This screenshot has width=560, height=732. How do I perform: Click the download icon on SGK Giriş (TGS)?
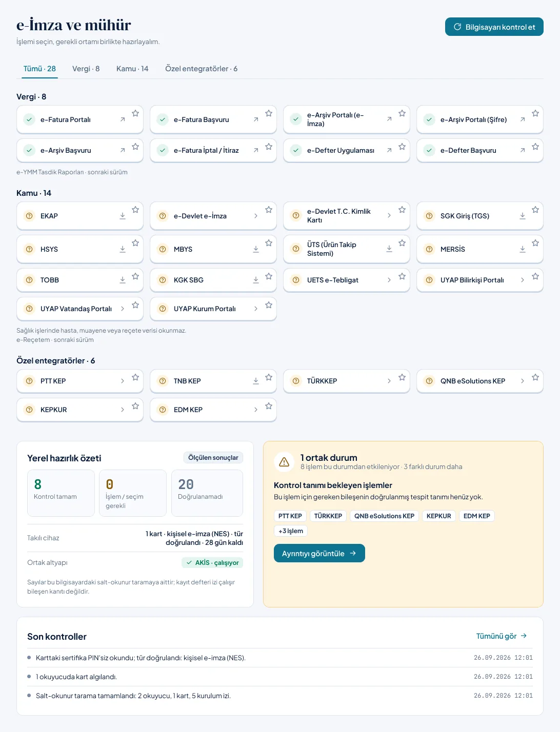(523, 216)
